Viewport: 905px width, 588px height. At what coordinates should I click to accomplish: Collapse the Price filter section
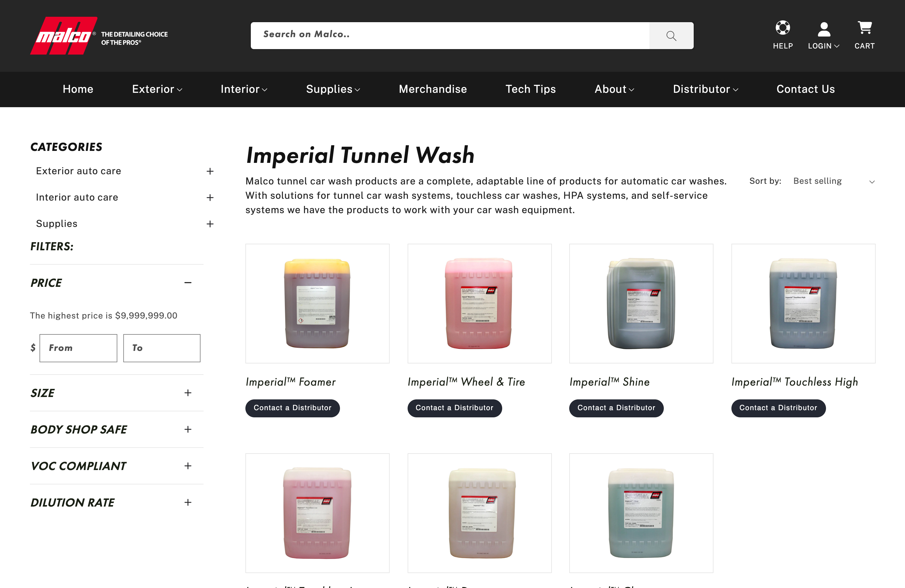188,283
